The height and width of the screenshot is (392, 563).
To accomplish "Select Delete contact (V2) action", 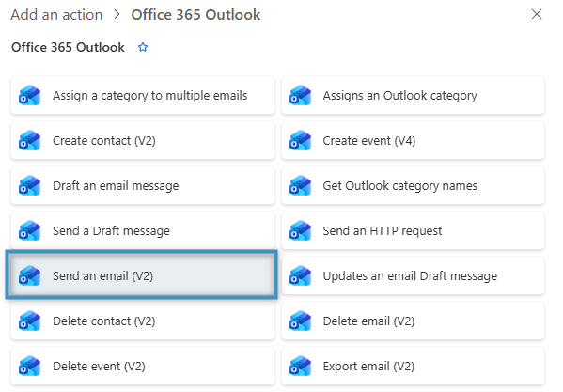I will pyautogui.click(x=143, y=321).
